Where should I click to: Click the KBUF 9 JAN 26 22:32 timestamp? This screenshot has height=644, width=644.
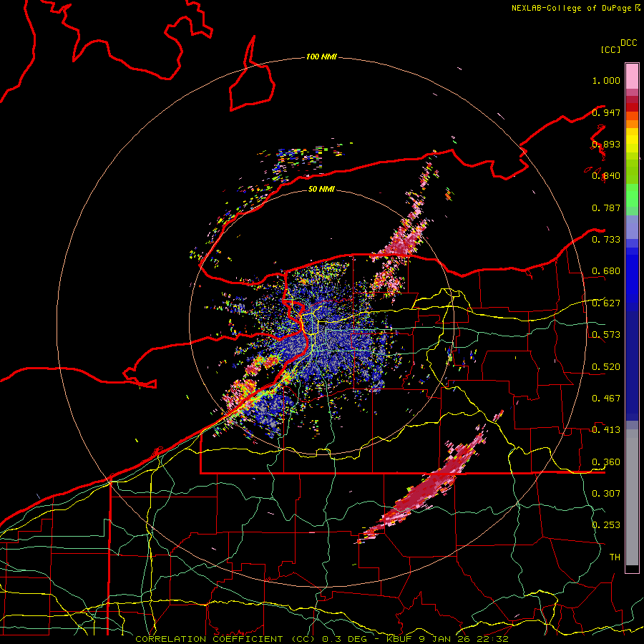[447, 639]
